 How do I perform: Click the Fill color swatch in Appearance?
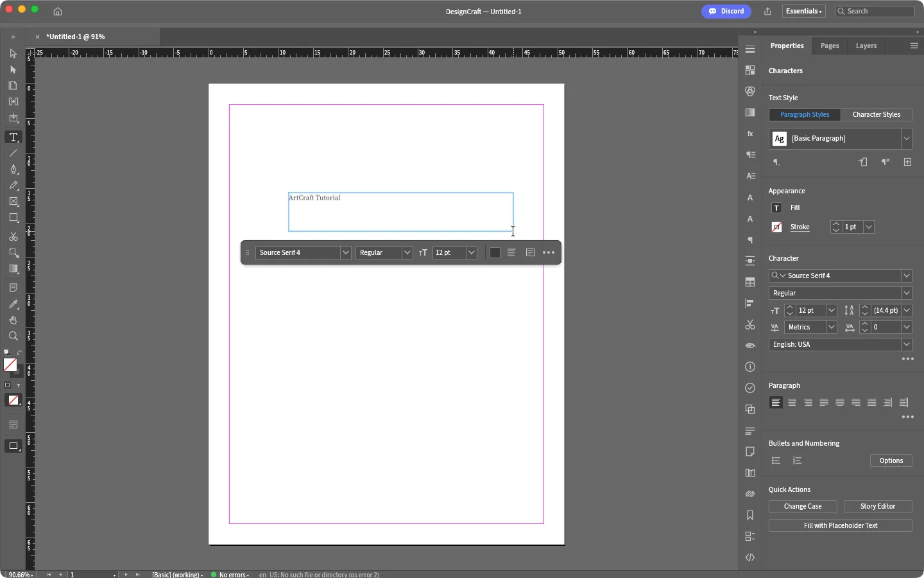coord(777,208)
